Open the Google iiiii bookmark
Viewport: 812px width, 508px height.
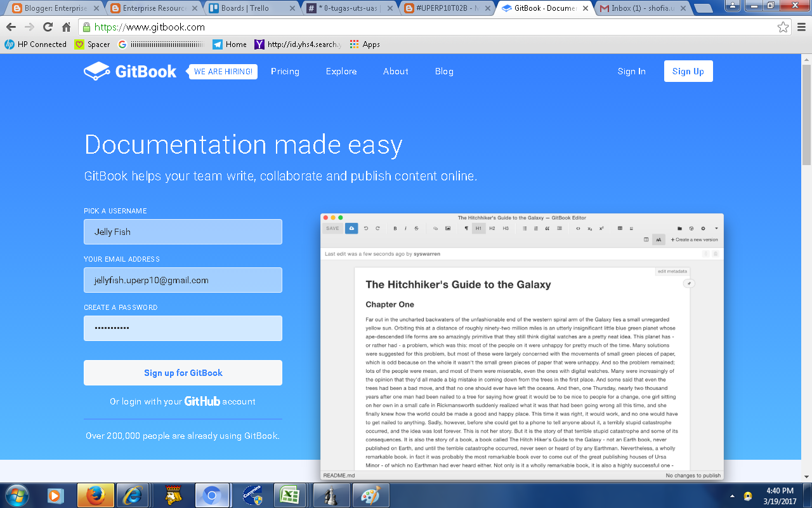tap(161, 44)
